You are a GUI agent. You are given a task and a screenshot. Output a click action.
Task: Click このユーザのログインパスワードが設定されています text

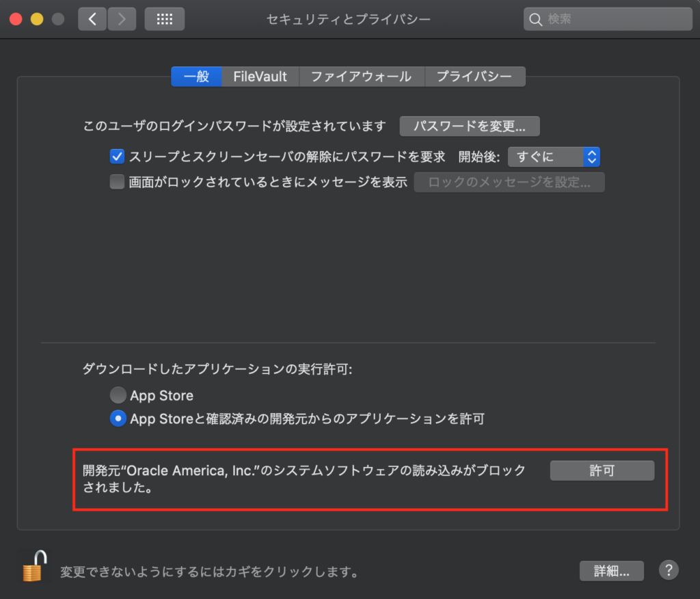click(x=234, y=126)
